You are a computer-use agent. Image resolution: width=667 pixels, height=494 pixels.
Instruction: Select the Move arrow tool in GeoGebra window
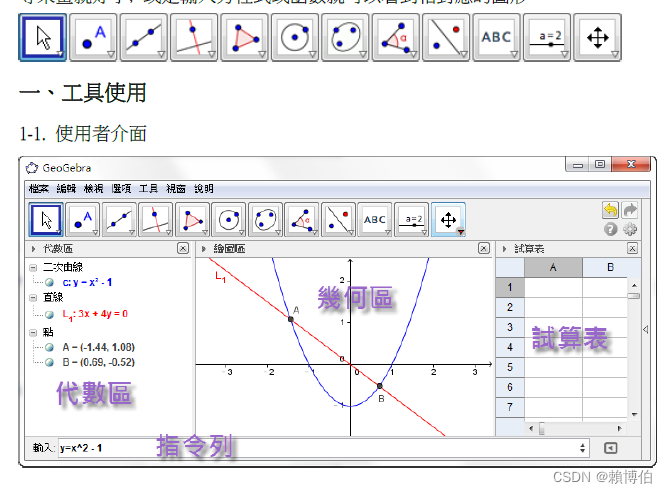[46, 220]
